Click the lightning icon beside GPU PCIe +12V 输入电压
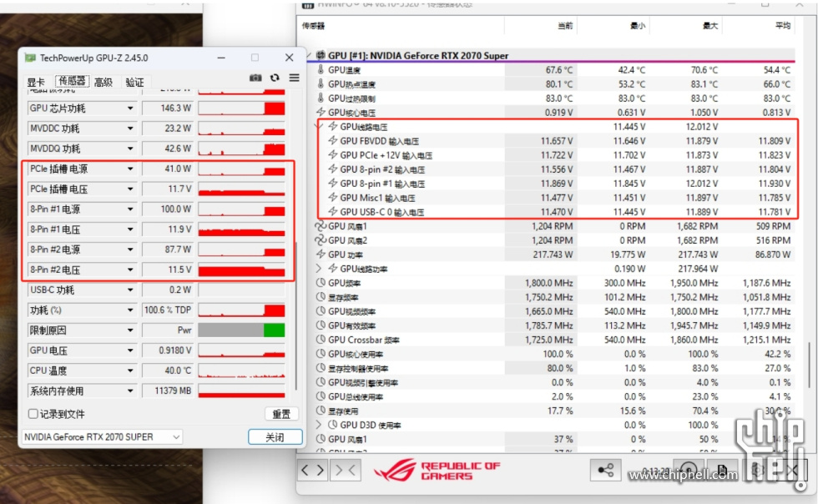The image size is (818, 504). click(332, 154)
